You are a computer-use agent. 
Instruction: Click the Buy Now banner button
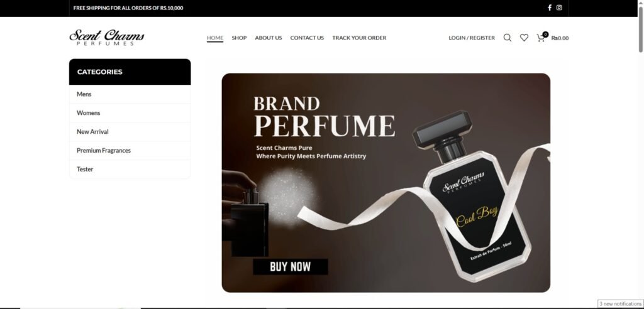291,267
